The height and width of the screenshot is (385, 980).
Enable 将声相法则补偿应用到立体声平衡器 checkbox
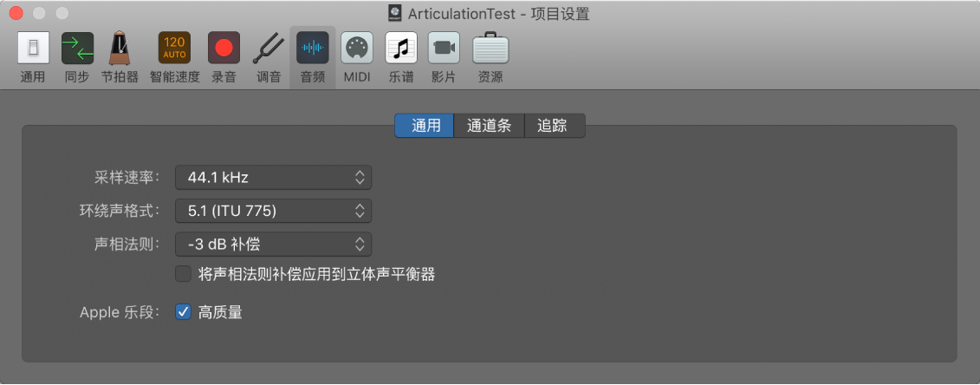pos(183,274)
